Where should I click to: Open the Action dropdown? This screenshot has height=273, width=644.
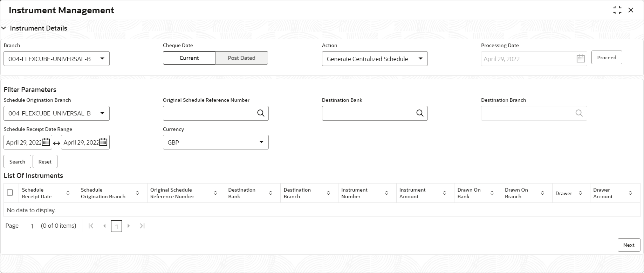[420, 59]
